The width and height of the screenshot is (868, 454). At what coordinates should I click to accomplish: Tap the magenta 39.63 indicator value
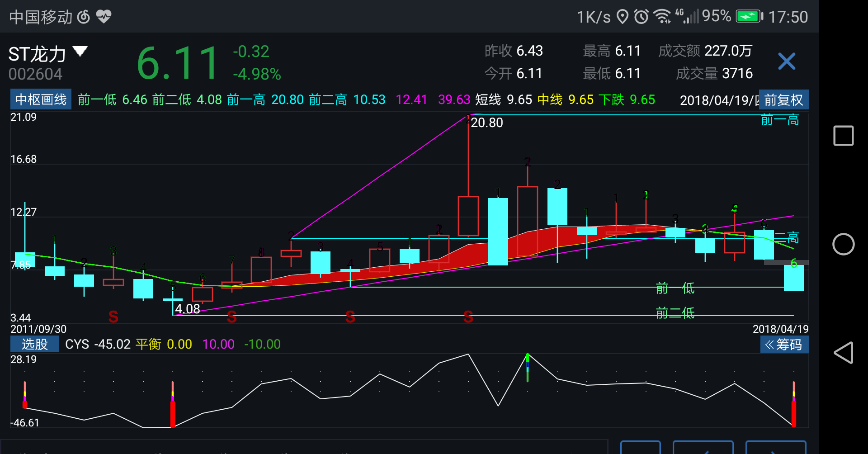tap(454, 99)
